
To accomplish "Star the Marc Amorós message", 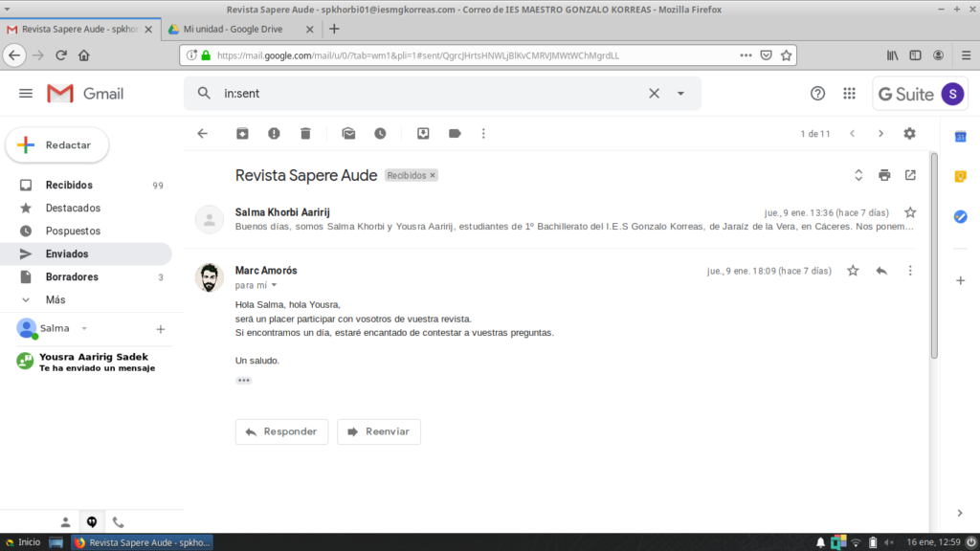I will tap(853, 271).
